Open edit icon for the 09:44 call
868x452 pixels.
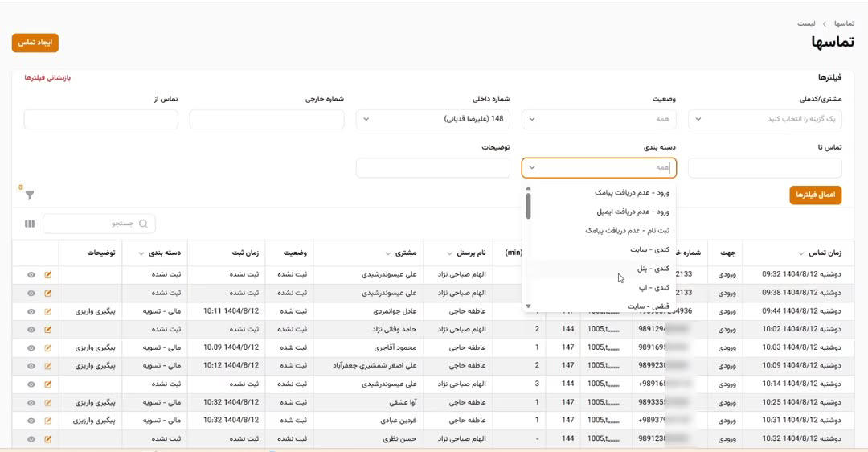point(48,311)
